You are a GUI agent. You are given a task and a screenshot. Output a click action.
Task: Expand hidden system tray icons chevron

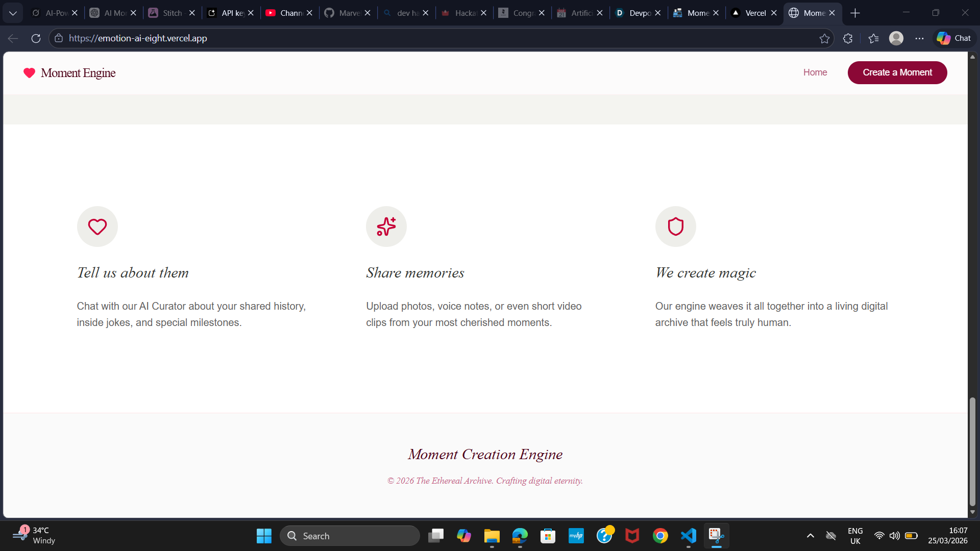click(810, 536)
